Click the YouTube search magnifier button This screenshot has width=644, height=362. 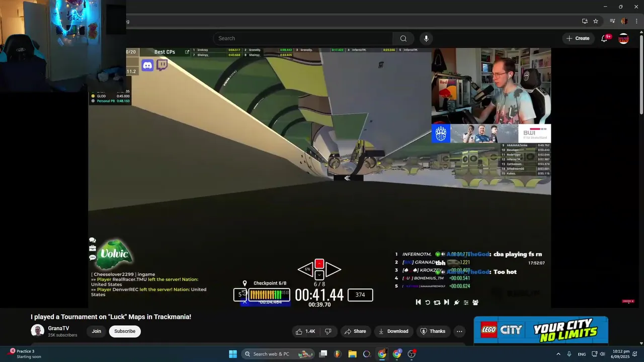click(x=403, y=38)
